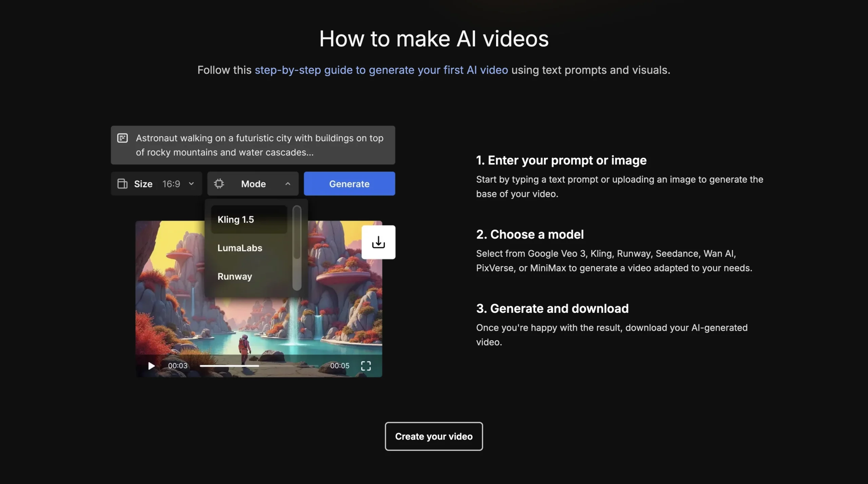Viewport: 868px width, 484px height.
Task: Click the aspect ratio icon beside Size
Action: click(x=123, y=184)
